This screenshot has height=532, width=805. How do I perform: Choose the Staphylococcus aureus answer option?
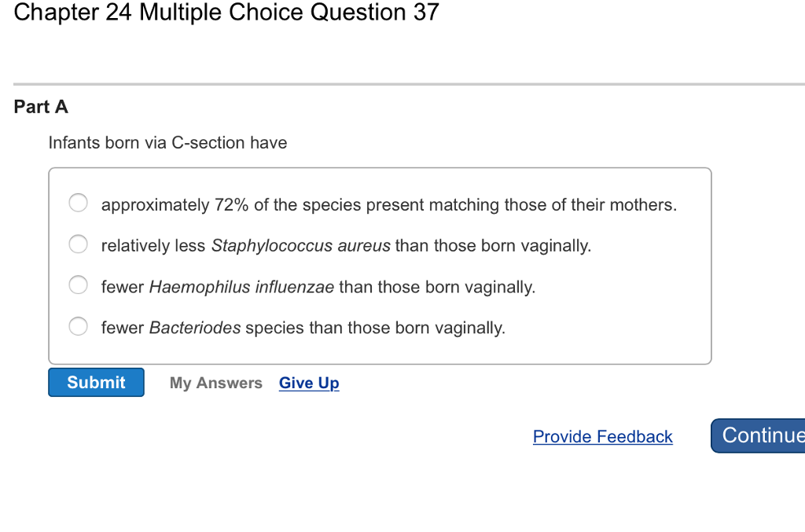click(78, 244)
